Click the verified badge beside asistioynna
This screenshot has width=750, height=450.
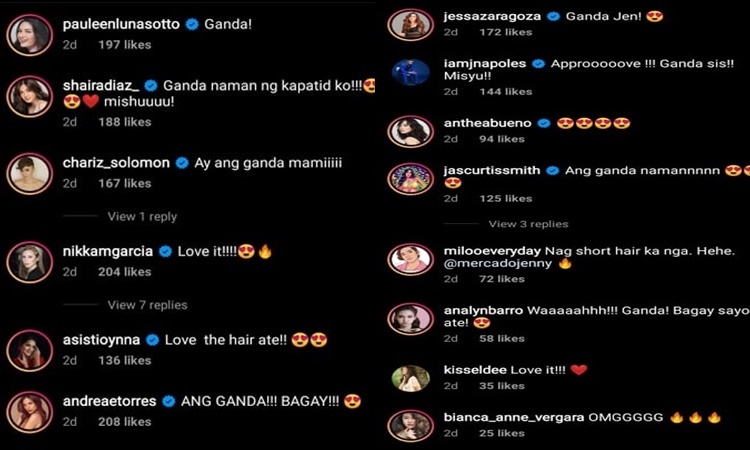point(153,340)
